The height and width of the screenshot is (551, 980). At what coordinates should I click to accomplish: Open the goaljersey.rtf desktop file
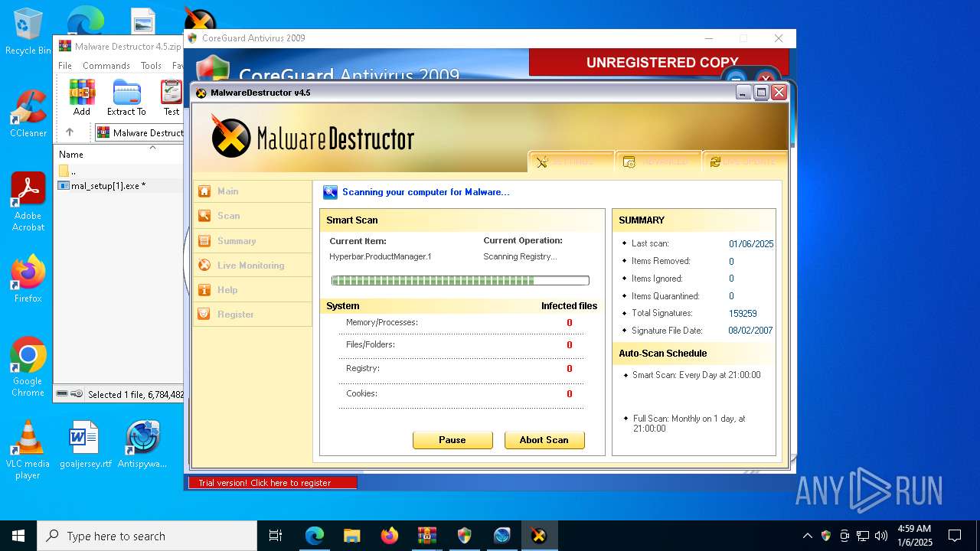click(85, 444)
